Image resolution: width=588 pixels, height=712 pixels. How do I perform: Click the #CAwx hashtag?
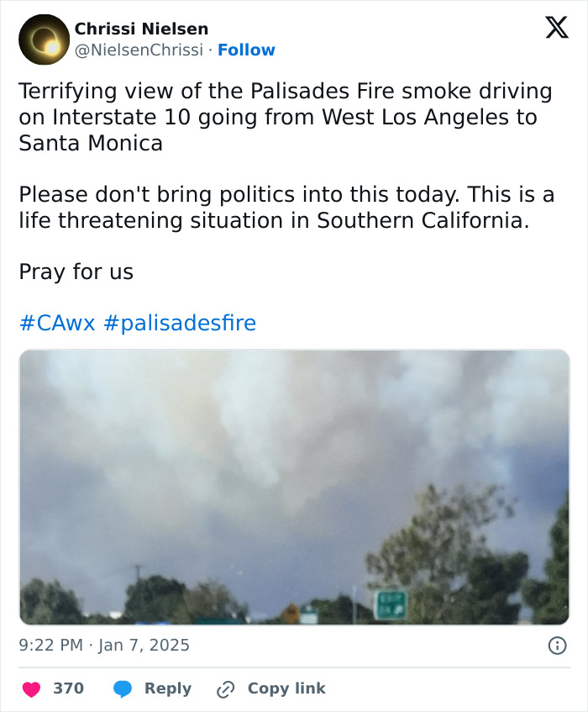point(56,323)
